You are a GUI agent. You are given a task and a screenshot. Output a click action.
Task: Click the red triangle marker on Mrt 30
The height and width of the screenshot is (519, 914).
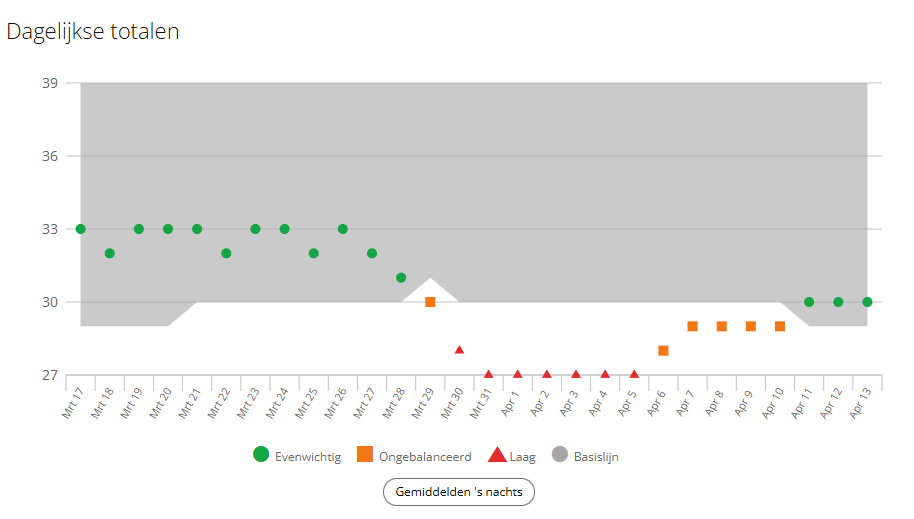(x=459, y=350)
